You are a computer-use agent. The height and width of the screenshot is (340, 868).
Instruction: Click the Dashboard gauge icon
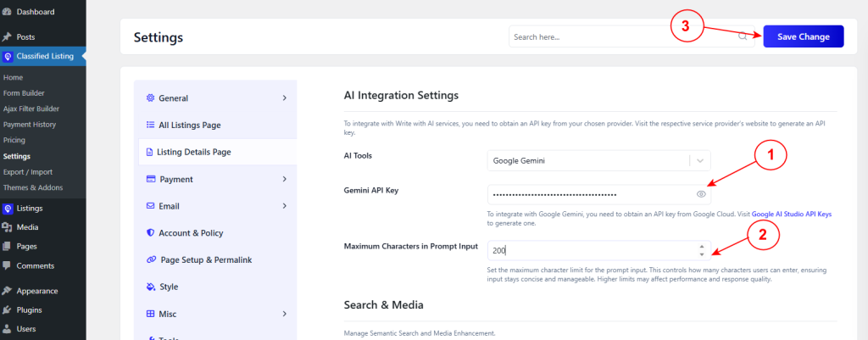[7, 12]
